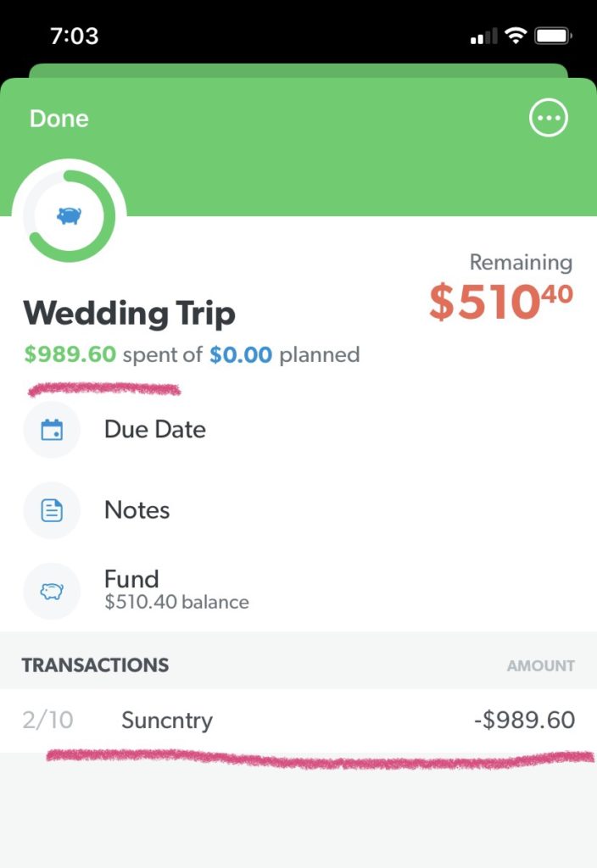The height and width of the screenshot is (868, 597).
Task: Open the Suncntry transaction
Action: tap(167, 721)
